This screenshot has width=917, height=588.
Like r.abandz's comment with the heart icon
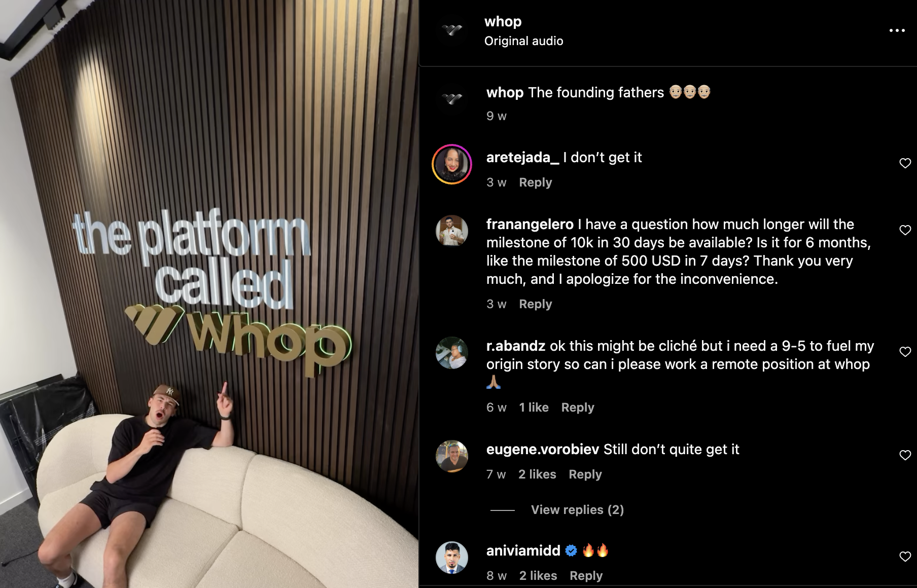(x=905, y=352)
